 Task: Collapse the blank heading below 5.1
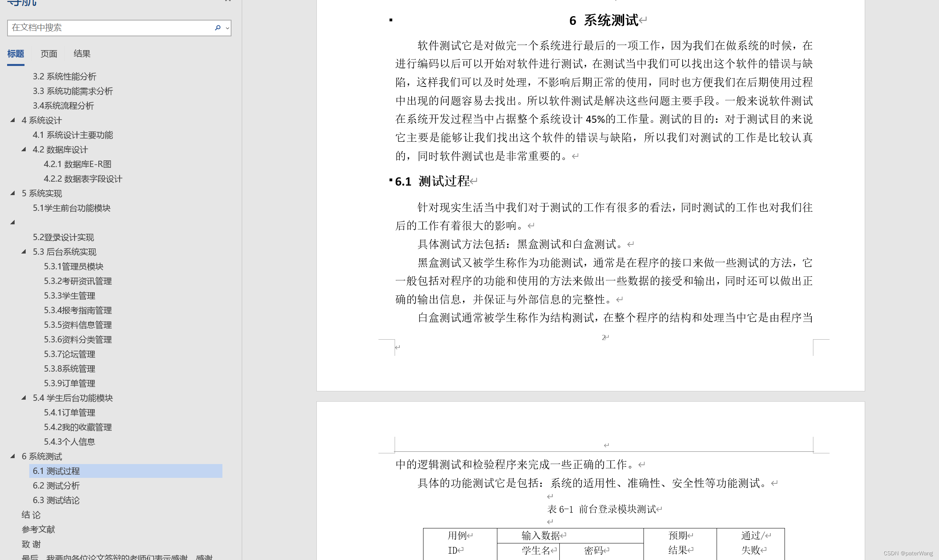(13, 222)
